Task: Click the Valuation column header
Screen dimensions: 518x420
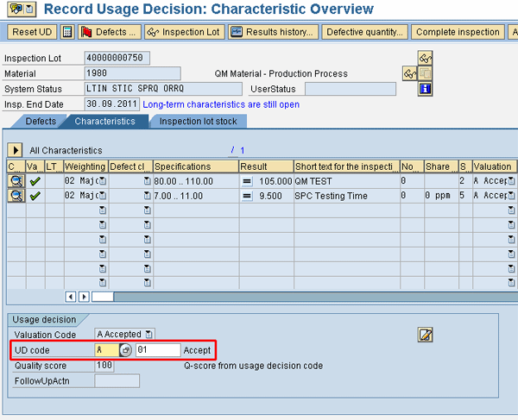Action: (494, 166)
